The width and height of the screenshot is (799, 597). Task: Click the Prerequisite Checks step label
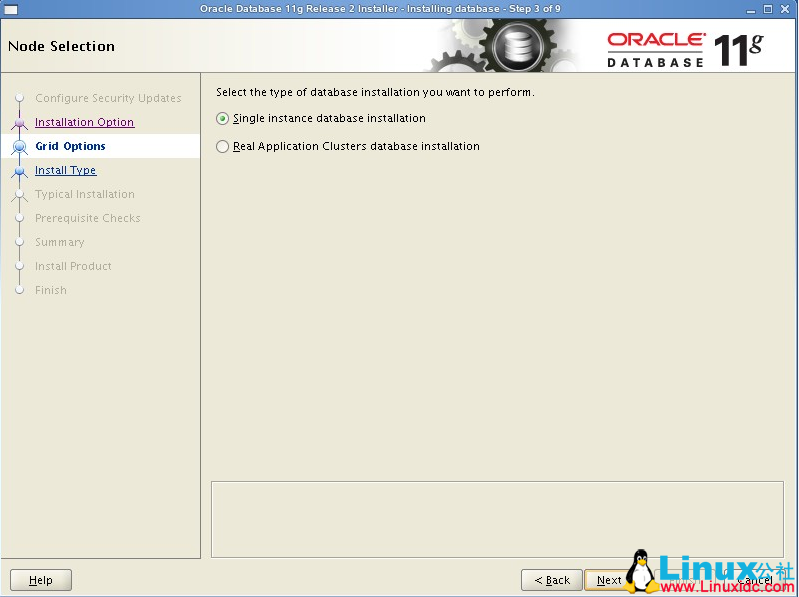click(x=88, y=218)
